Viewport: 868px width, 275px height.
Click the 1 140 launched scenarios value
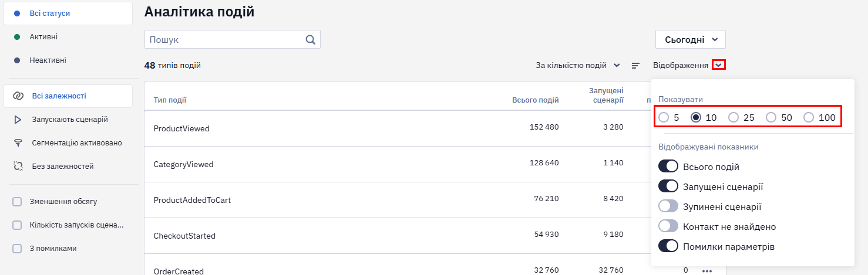coord(613,163)
